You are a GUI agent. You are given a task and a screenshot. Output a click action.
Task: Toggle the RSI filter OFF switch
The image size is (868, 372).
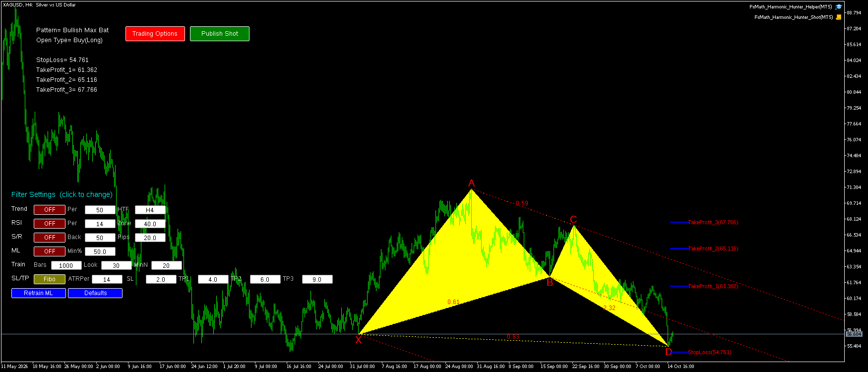coord(50,224)
